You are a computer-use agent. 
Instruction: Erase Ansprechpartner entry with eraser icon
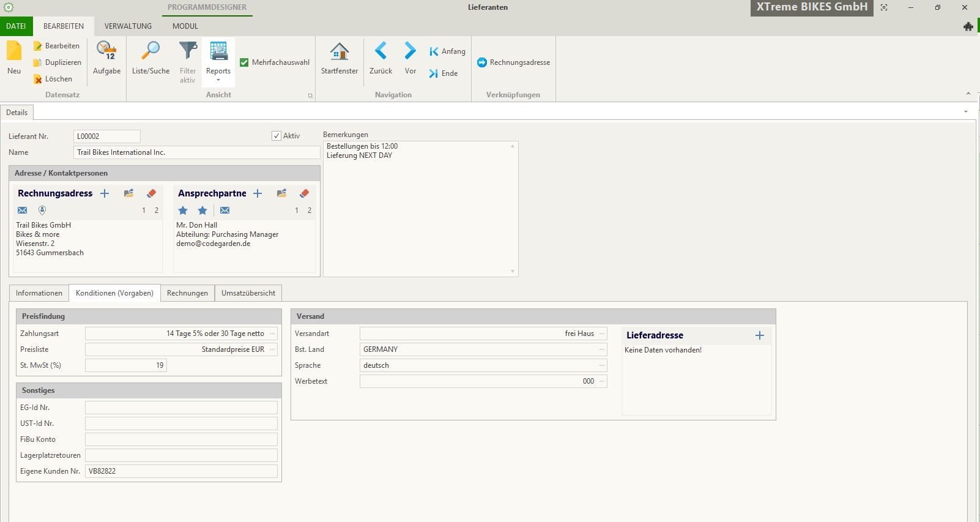(x=304, y=193)
